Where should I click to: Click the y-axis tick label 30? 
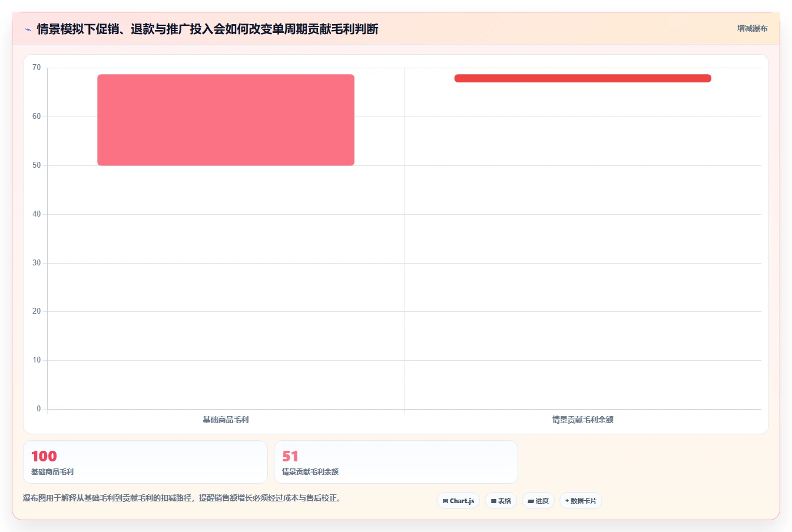[37, 263]
